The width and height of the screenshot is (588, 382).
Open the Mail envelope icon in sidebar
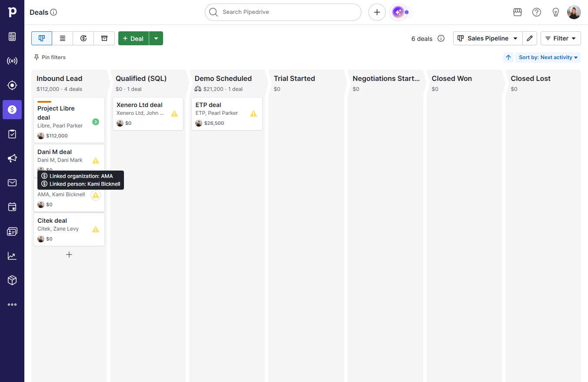click(12, 183)
